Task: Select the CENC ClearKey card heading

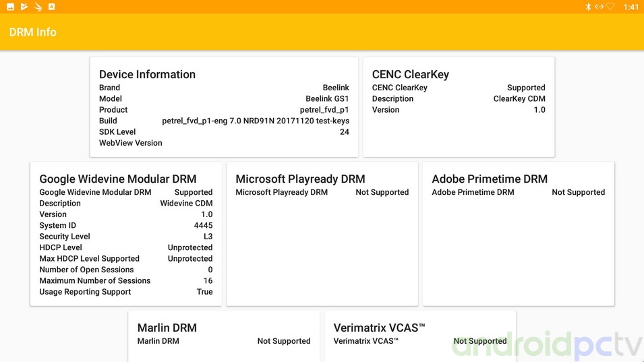Action: coord(410,74)
